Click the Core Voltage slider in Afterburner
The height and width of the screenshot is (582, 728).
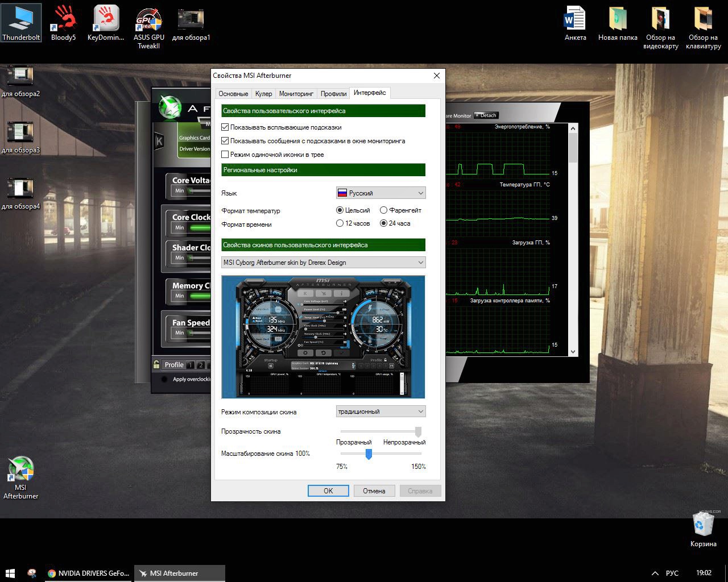click(x=199, y=191)
